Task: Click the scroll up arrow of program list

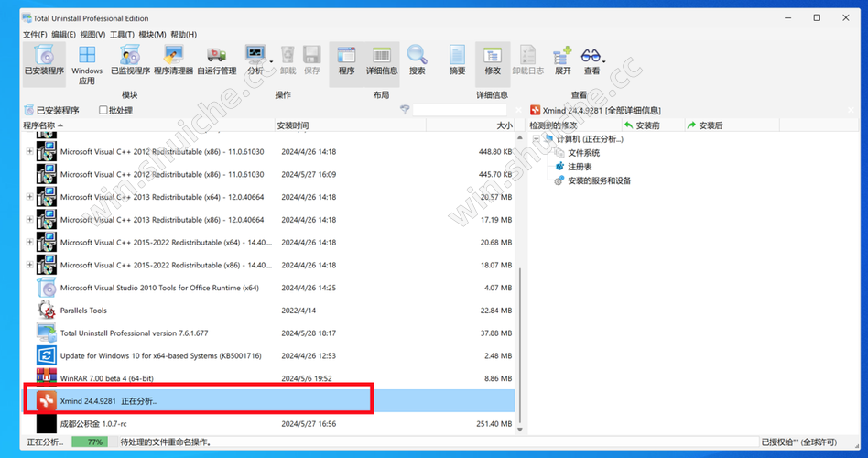Action: [x=520, y=137]
